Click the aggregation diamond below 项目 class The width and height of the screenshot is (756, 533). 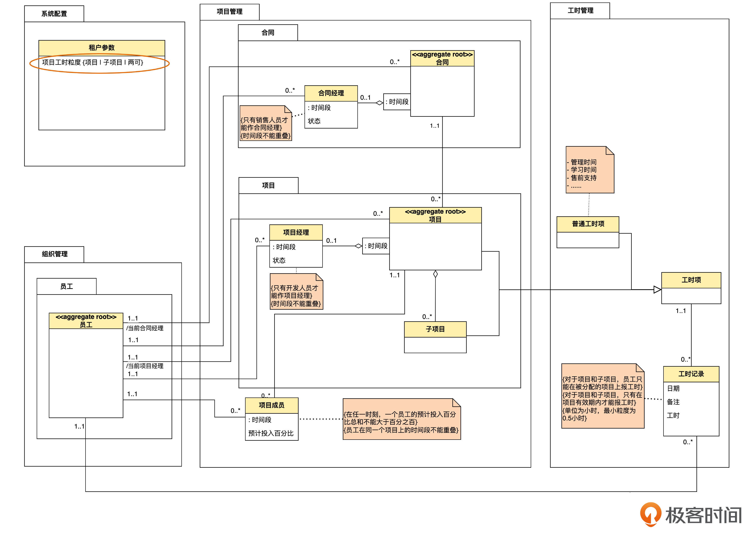coord(435,274)
